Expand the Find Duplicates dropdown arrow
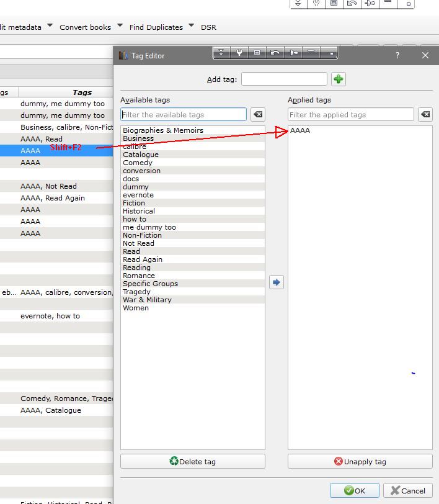Image resolution: width=439 pixels, height=504 pixels. 191,25
